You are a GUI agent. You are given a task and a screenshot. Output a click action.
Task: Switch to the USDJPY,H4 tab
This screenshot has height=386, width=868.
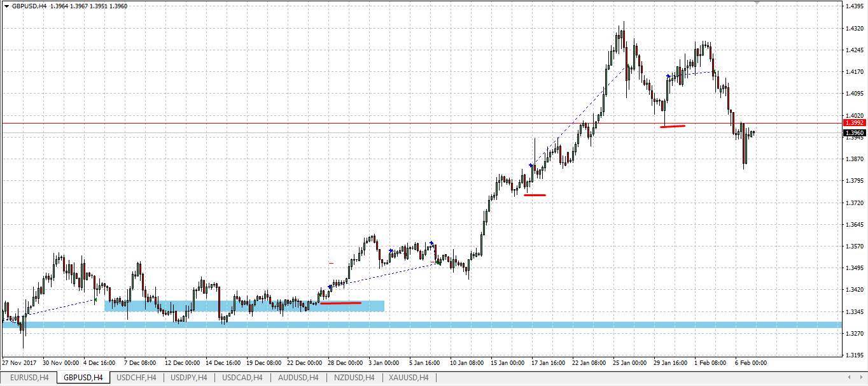click(189, 378)
